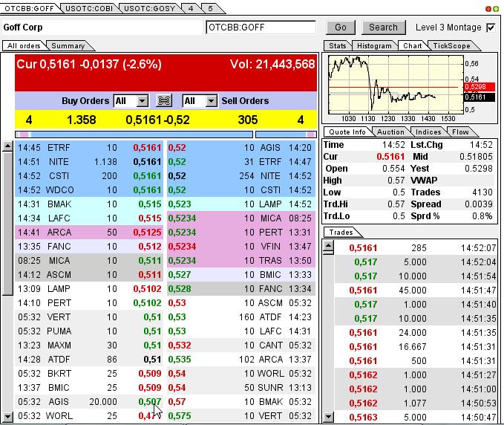This screenshot has height=425, width=504.
Task: Select the Quote Info tab
Action: [x=347, y=132]
